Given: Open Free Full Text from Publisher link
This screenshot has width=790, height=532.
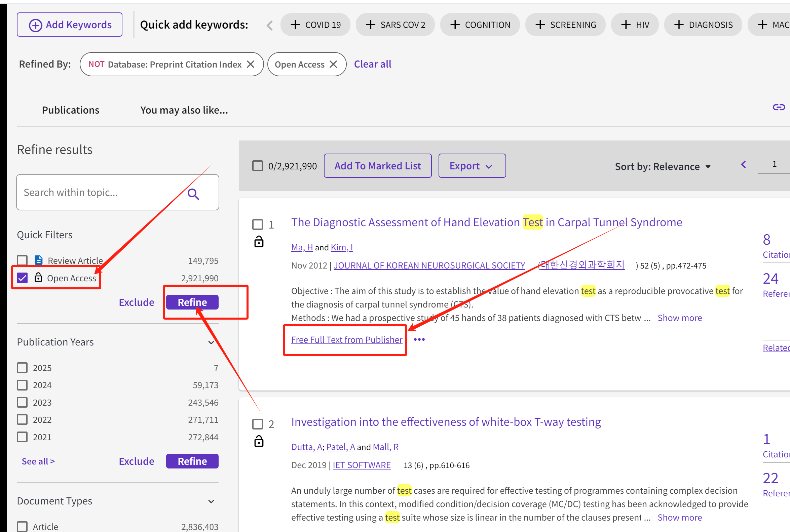Looking at the screenshot, I should (x=347, y=340).
